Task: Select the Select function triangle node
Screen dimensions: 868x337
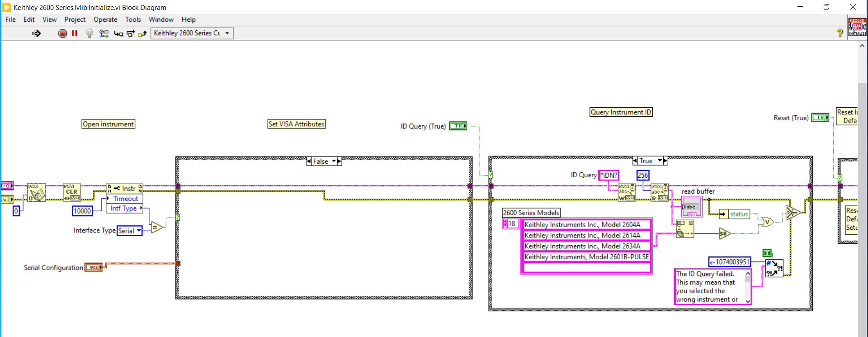Action: pyautogui.click(x=793, y=212)
